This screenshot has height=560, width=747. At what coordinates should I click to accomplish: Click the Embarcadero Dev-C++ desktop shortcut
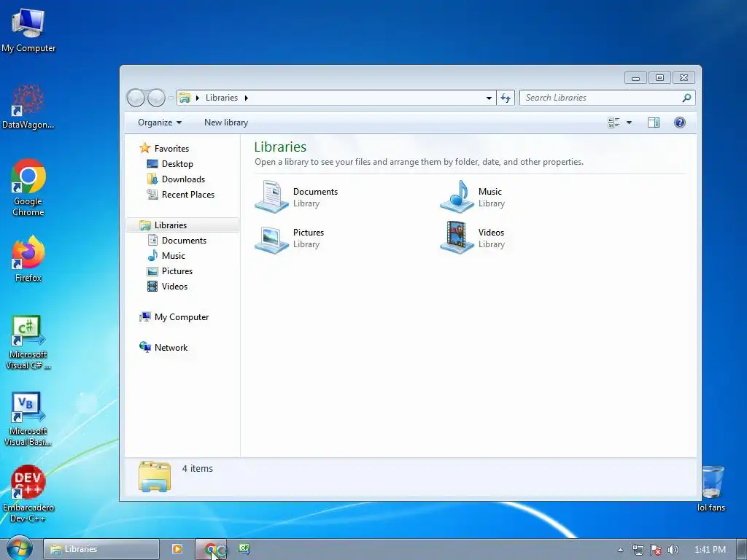click(28, 494)
